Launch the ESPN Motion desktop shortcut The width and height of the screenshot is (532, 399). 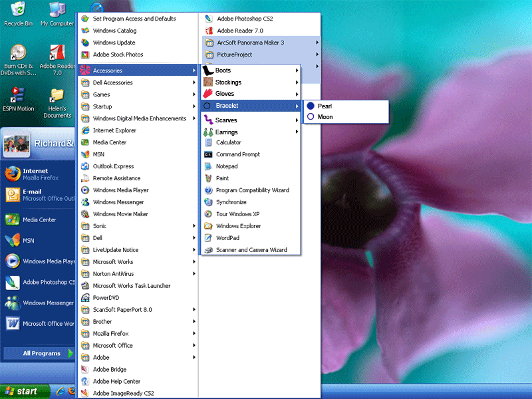click(19, 99)
